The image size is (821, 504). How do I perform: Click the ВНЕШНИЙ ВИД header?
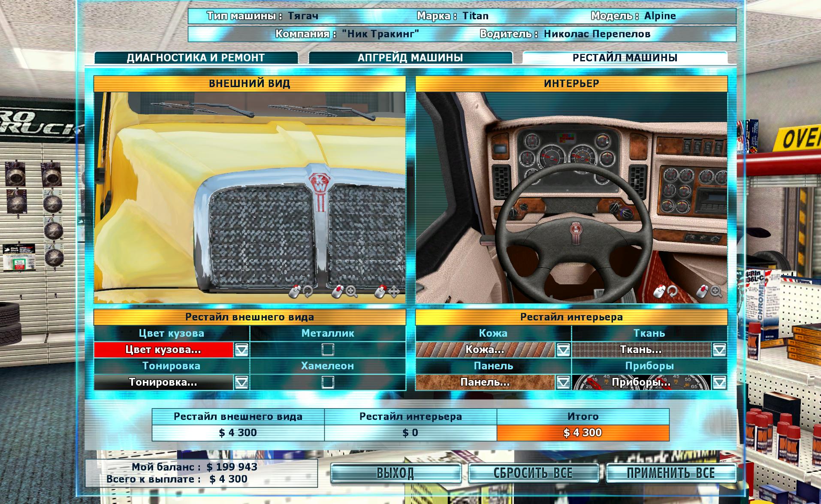tap(250, 84)
